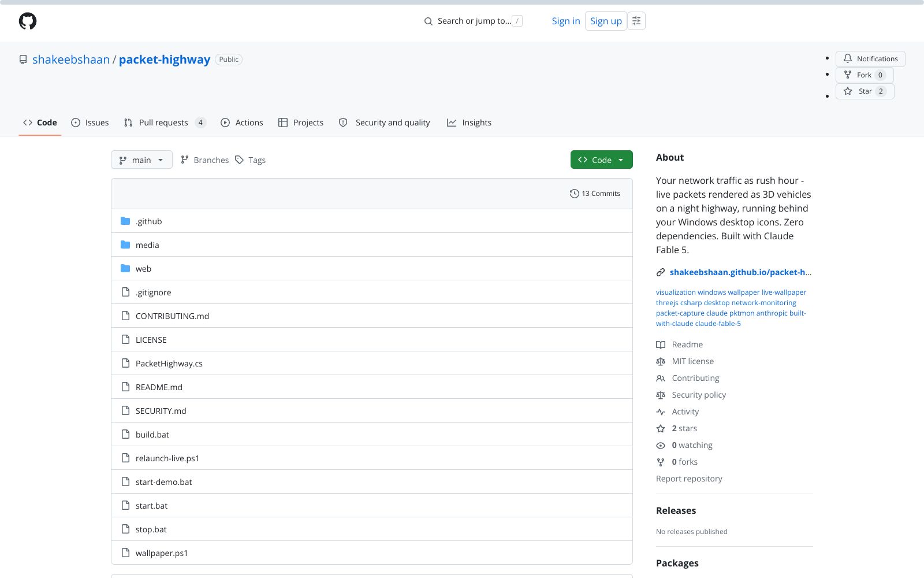Click the MIT license scale icon
The image size is (924, 578).
(661, 361)
